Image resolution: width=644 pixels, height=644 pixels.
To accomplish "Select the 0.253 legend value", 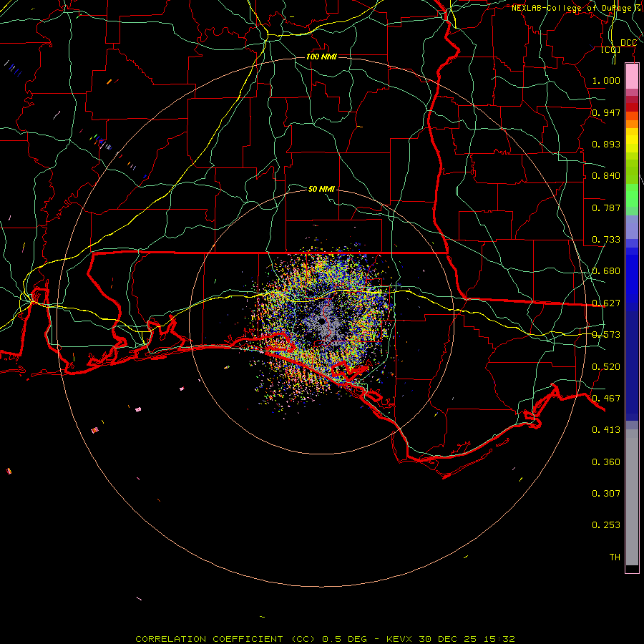I will tap(606, 525).
